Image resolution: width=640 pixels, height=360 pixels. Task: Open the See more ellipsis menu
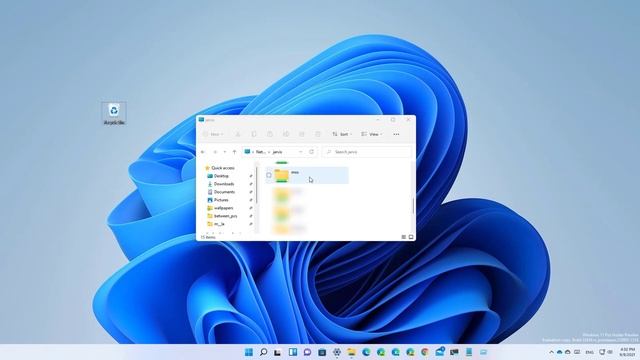coord(396,134)
